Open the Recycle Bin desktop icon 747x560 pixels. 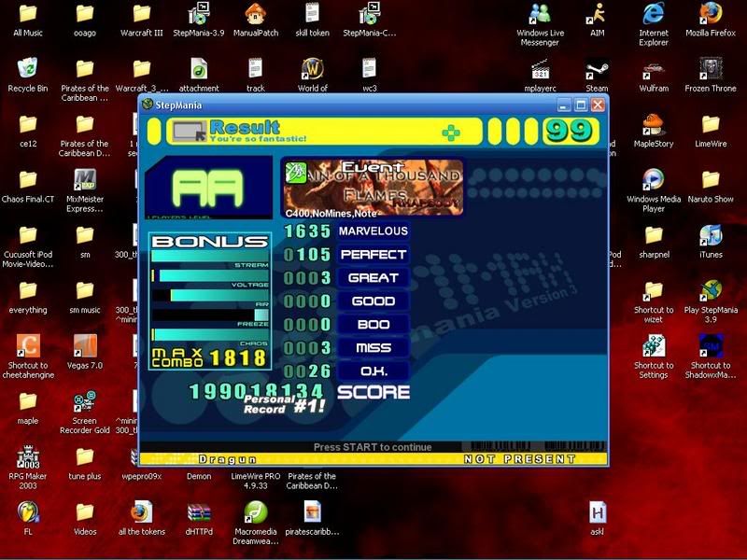point(28,69)
